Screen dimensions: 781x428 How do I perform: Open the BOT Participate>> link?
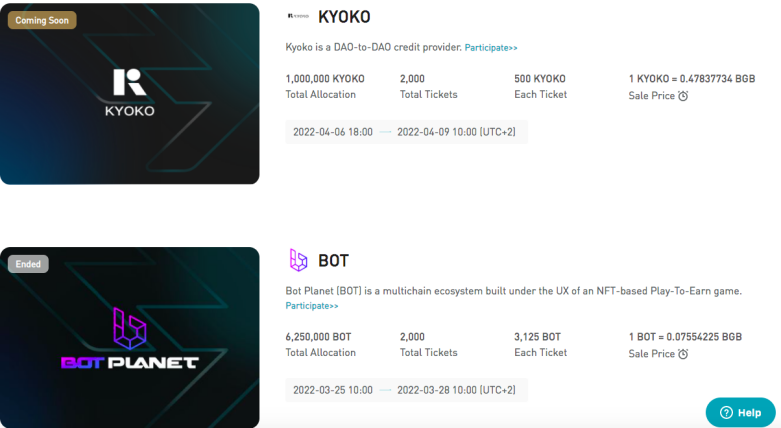coord(312,305)
